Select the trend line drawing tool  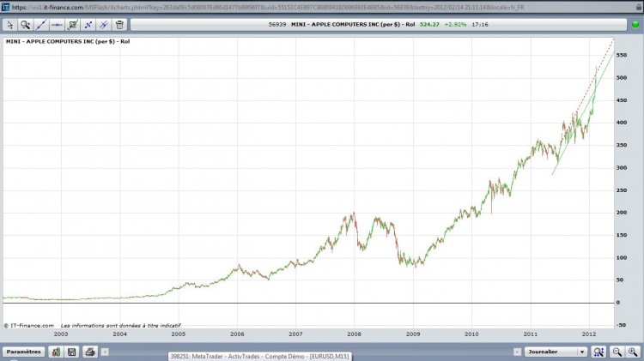coord(41,25)
